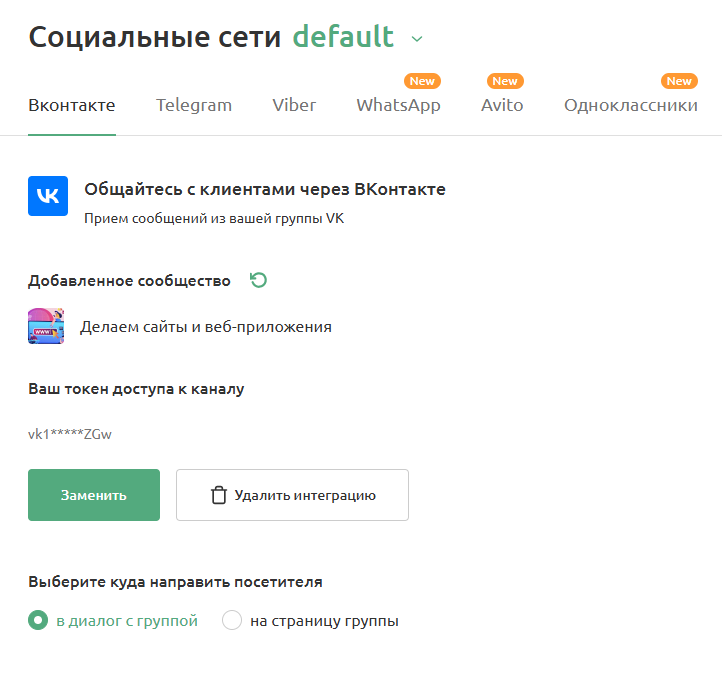Go to the WhatsApp tab
This screenshot has height=682, width=722.
pos(398,105)
